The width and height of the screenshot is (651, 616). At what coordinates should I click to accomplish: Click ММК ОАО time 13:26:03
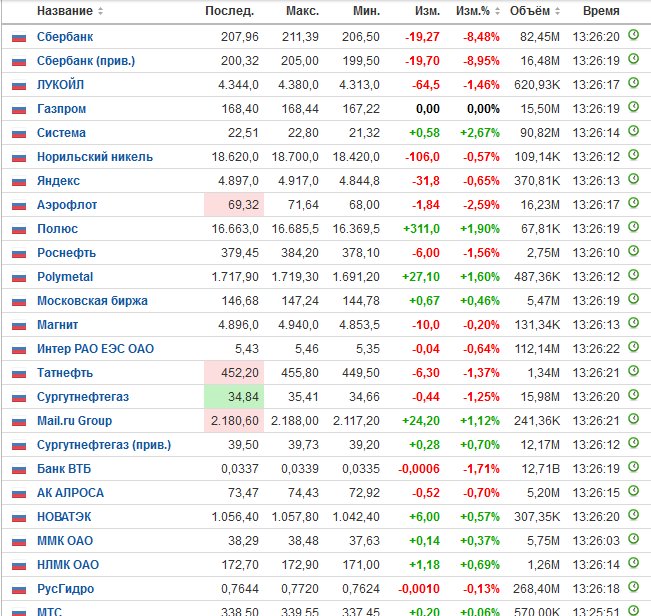596,540
